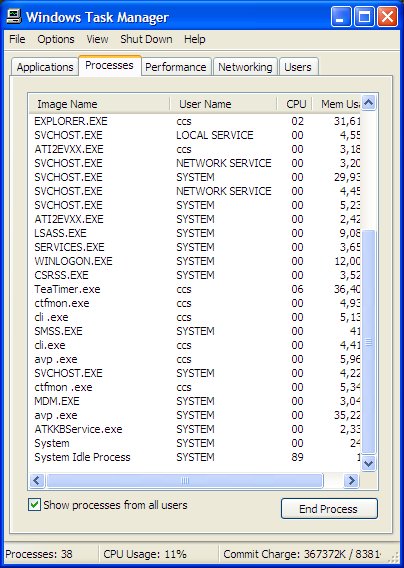Image resolution: width=404 pixels, height=568 pixels.
Task: Click the horizontal scrollbar thumb
Action: click(185, 481)
